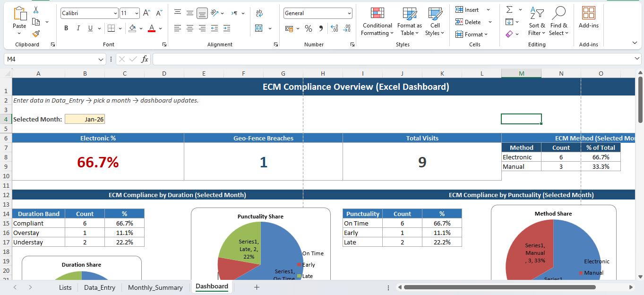Image resolution: width=644 pixels, height=295 pixels.
Task: Open the Number Format dropdown showing General
Action: (317, 13)
